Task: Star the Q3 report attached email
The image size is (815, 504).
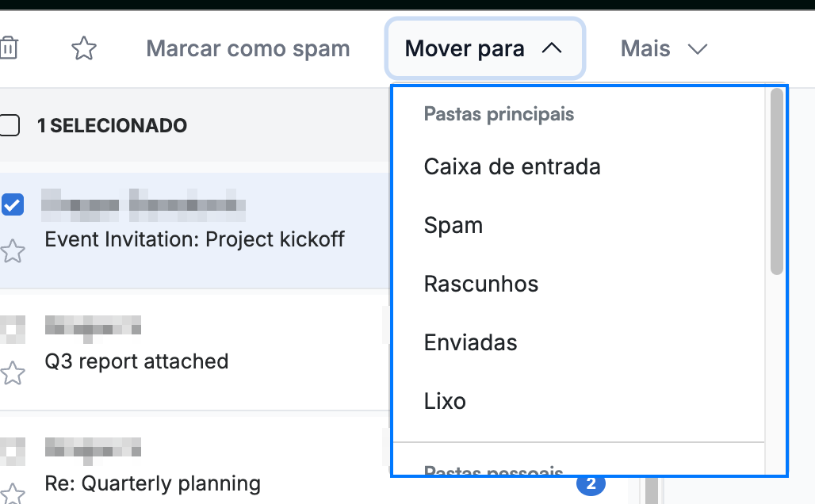Action: pyautogui.click(x=12, y=372)
